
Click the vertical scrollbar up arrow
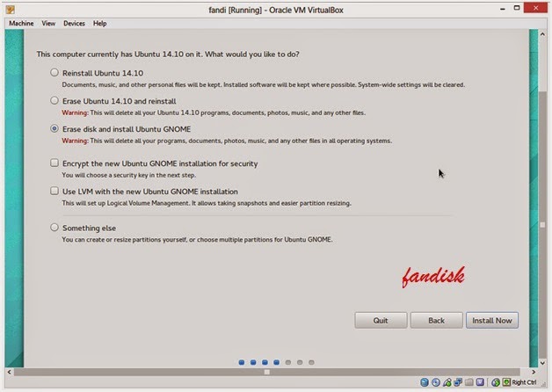542,34
